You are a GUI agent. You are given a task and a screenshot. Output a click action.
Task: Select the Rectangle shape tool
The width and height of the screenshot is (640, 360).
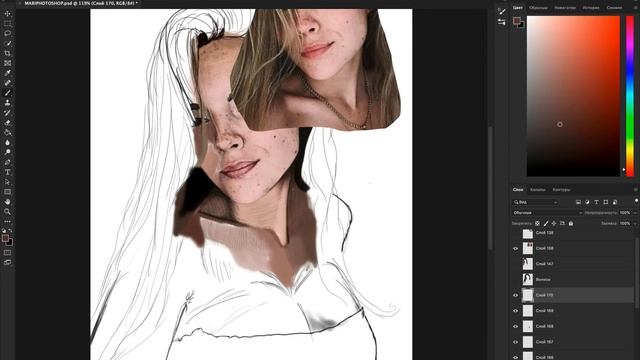7,192
